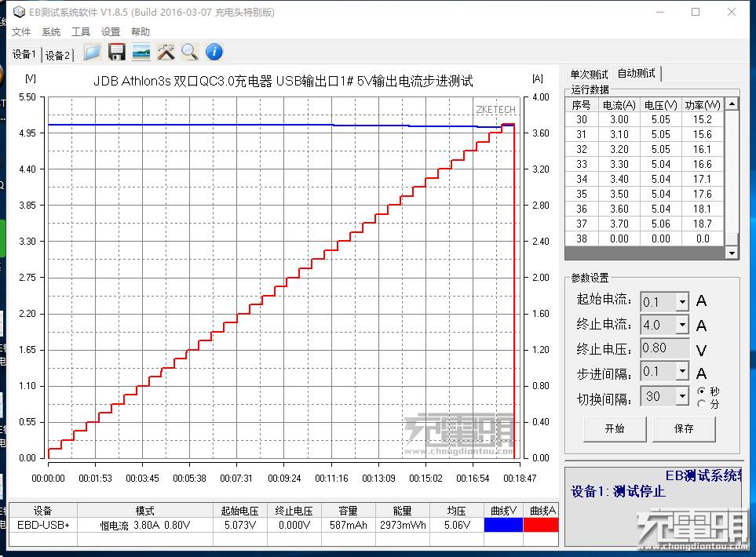Switch to 设备1 tab
756x557 pixels.
24,54
